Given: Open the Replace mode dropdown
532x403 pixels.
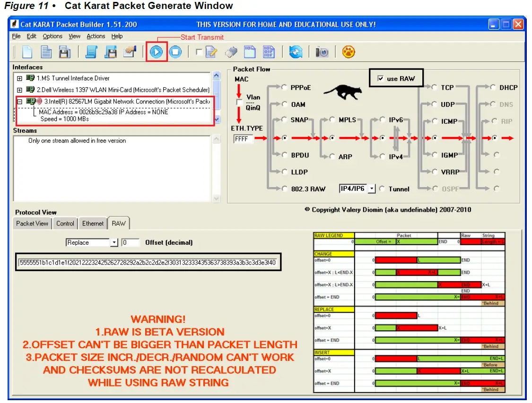Looking at the screenshot, I should (x=114, y=242).
